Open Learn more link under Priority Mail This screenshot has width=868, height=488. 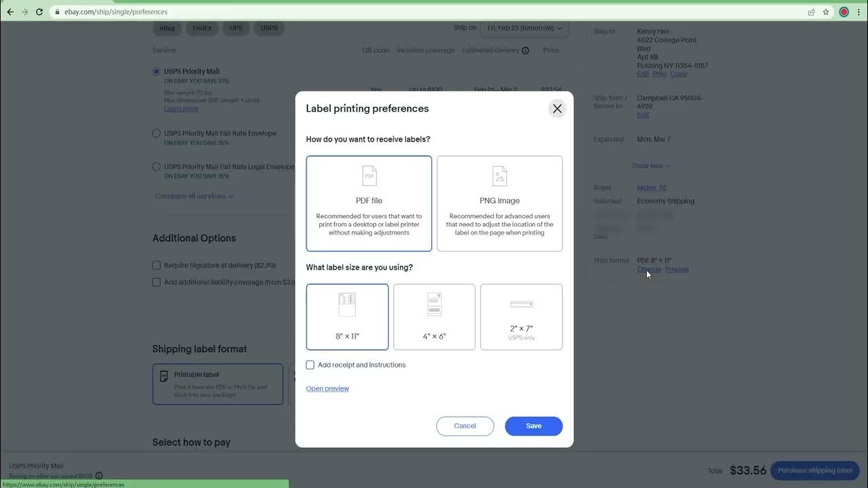coord(181,108)
